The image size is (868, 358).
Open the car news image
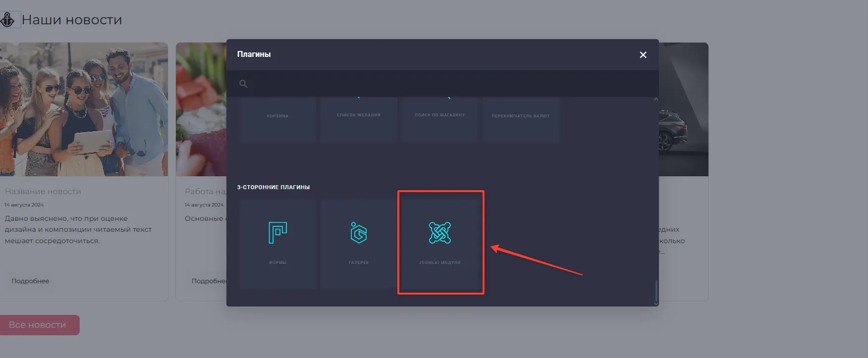pos(684,109)
